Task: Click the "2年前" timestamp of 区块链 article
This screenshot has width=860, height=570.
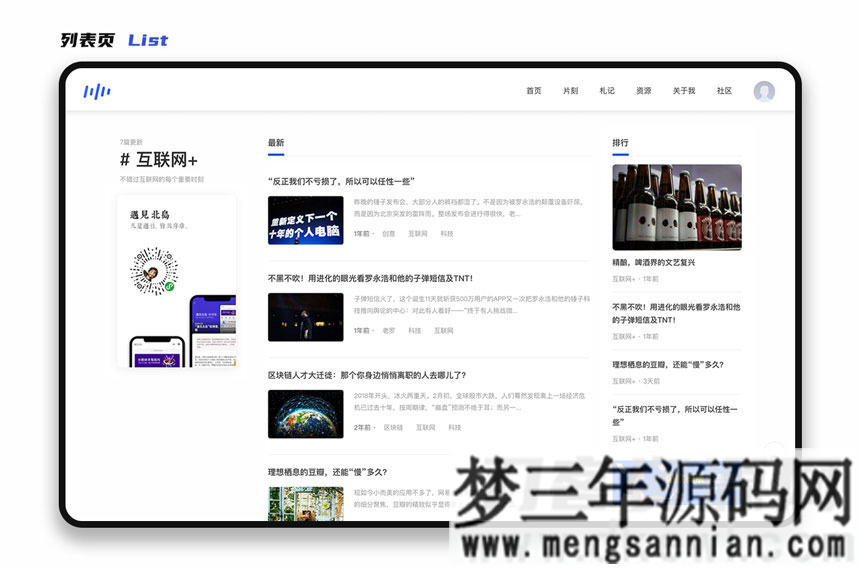Action: click(x=362, y=427)
